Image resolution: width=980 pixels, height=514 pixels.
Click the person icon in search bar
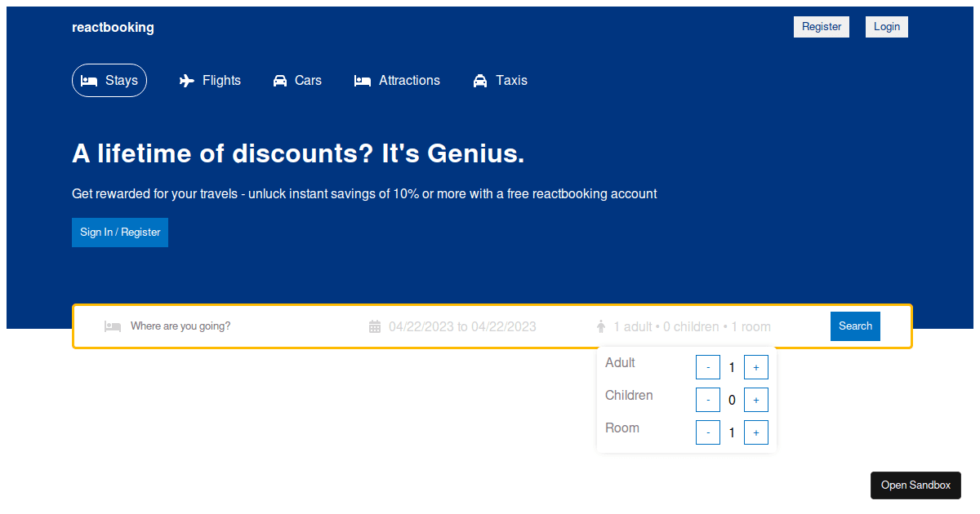(x=601, y=327)
